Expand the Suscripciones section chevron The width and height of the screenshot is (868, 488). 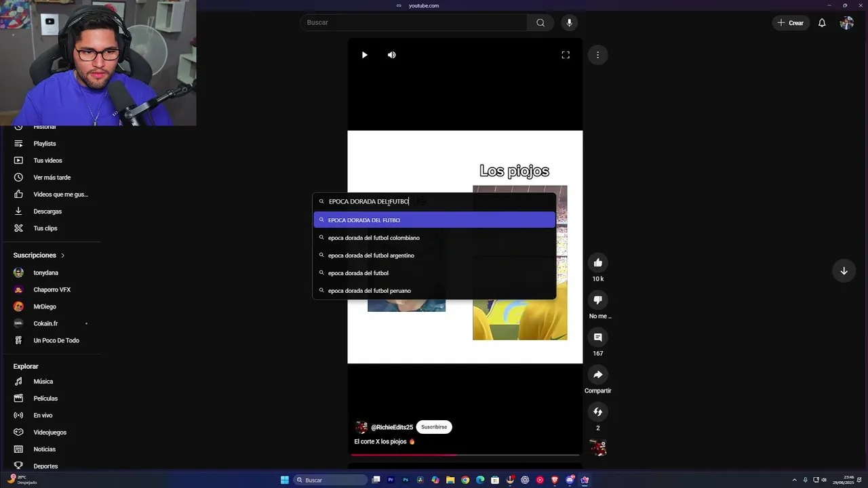pyautogui.click(x=62, y=256)
